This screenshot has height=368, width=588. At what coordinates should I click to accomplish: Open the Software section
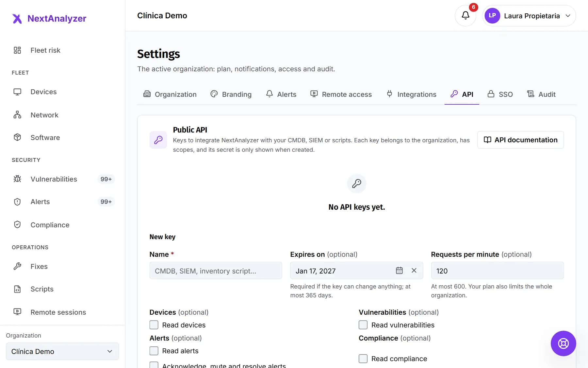(x=62, y=138)
